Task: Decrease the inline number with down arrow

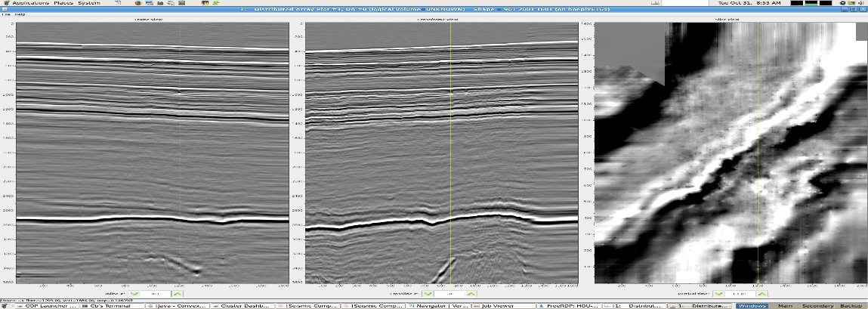Action: [x=134, y=293]
